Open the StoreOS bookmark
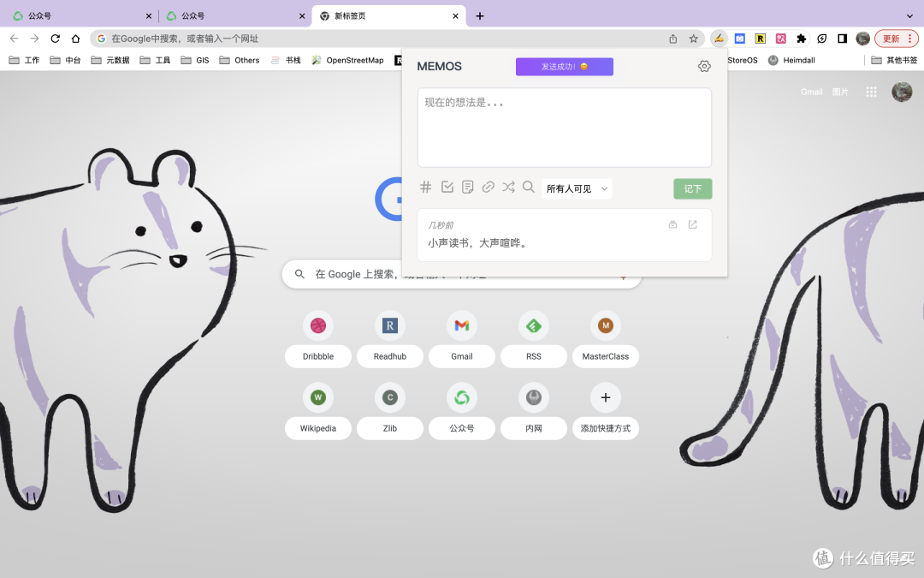Screen dimensions: 924x578 point(743,60)
